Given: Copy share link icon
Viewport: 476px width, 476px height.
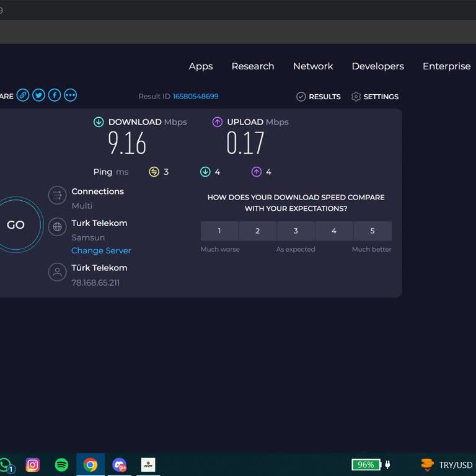Looking at the screenshot, I should pyautogui.click(x=23, y=95).
